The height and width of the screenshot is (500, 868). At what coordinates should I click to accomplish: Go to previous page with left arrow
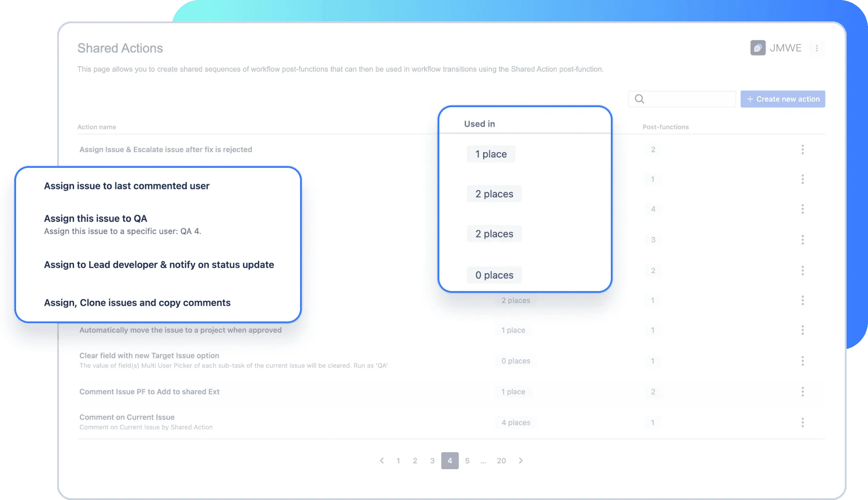click(382, 461)
